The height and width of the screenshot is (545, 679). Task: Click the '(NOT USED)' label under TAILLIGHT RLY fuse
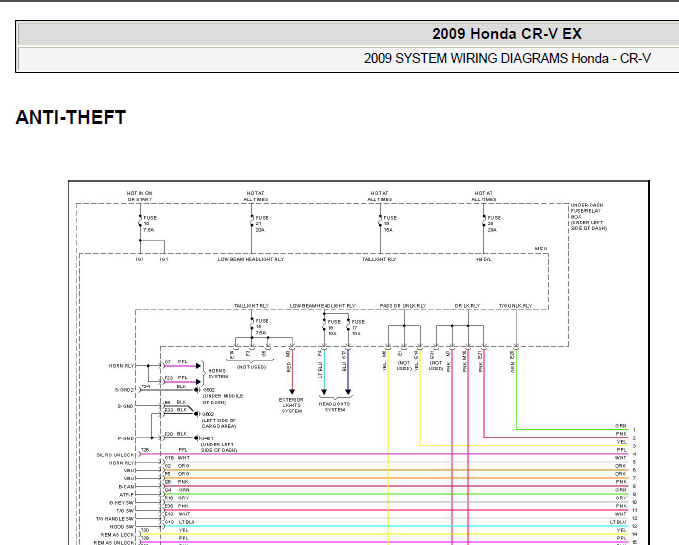251,367
